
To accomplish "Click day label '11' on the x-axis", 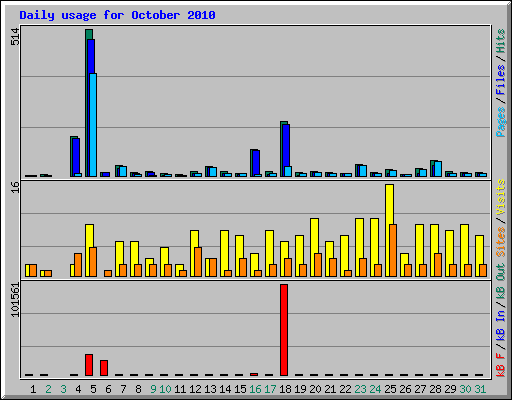I will [180, 389].
